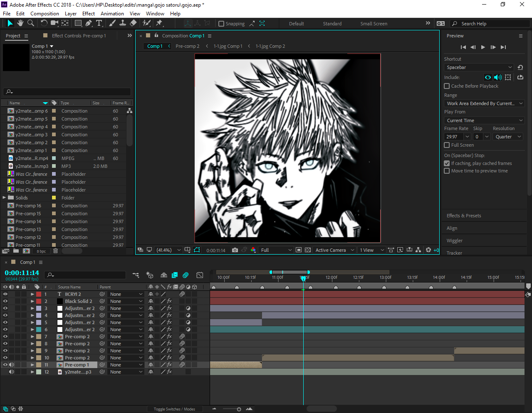532x413 pixels.
Task: Click the timeline zoom slider handle
Action: [239, 409]
